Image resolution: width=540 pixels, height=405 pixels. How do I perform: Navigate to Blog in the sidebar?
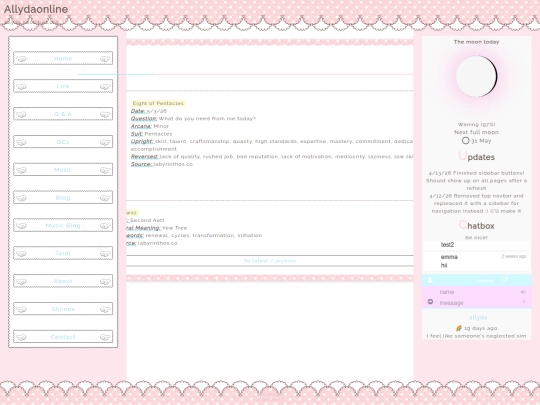point(63,197)
